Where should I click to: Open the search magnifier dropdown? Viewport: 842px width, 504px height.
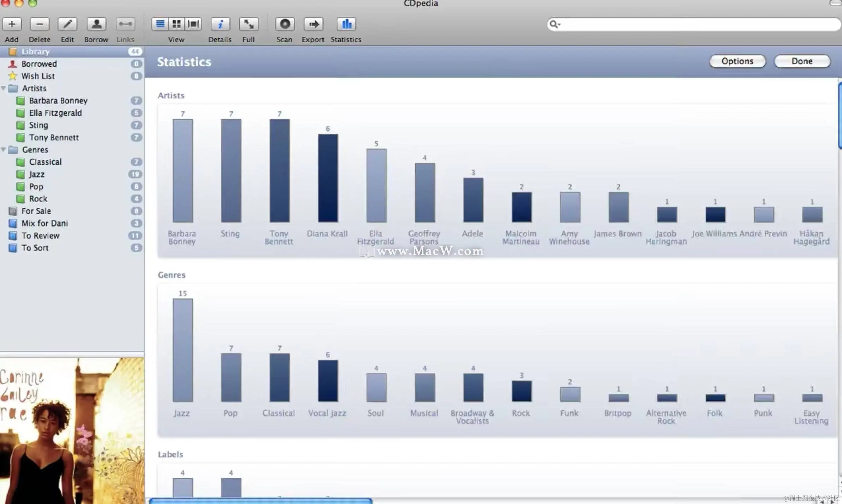pos(555,24)
